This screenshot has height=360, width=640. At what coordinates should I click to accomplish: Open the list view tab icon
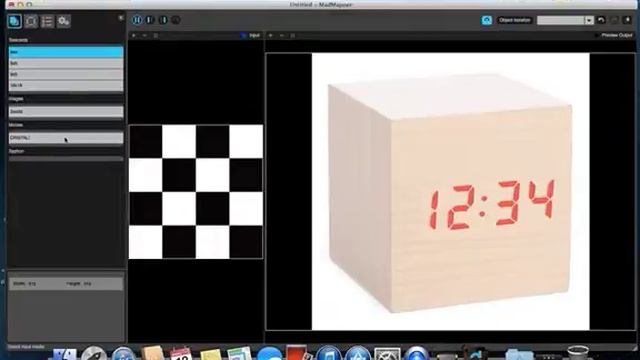(x=47, y=21)
